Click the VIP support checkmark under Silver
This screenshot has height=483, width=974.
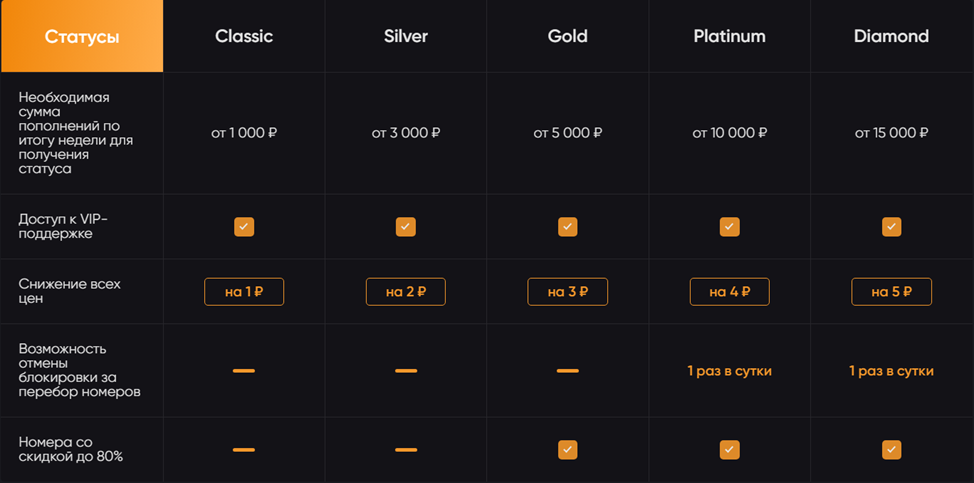[x=406, y=227]
